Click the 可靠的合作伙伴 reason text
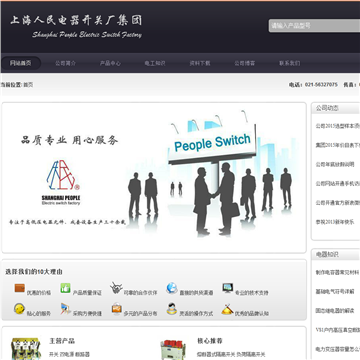This screenshot has width=360, height=360. point(140,293)
